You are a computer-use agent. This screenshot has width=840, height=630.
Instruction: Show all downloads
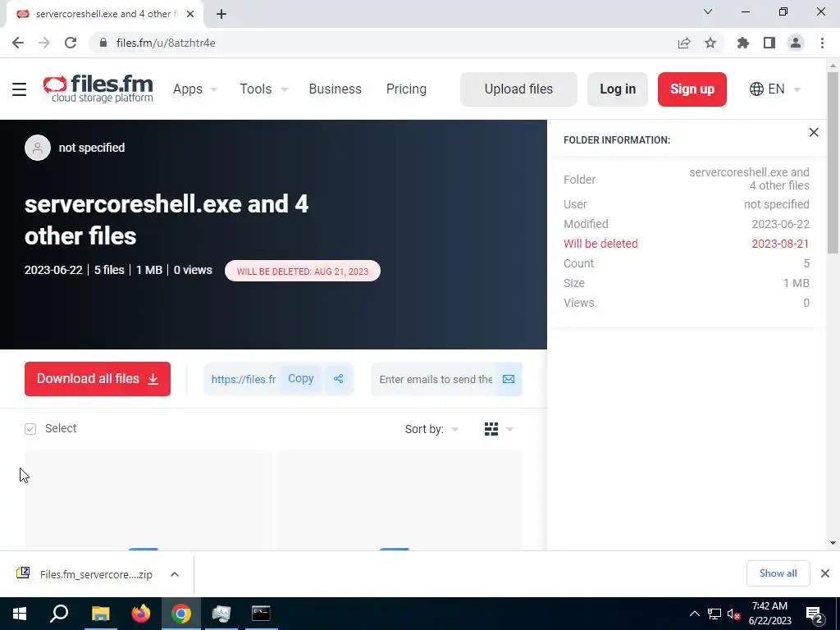[x=778, y=573]
